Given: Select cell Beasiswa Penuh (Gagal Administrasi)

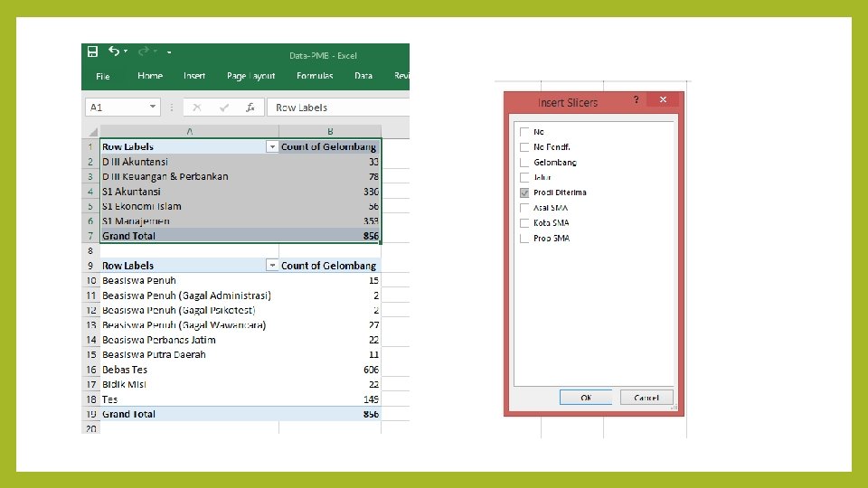Looking at the screenshot, I should (189, 296).
